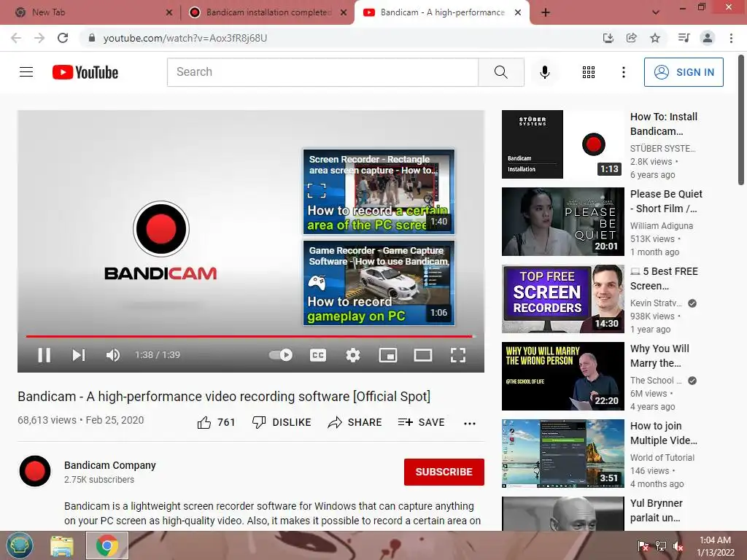Viewport: 747px width, 560px height.
Task: Open the YouTube hamburger guide menu
Action: pyautogui.click(x=26, y=72)
